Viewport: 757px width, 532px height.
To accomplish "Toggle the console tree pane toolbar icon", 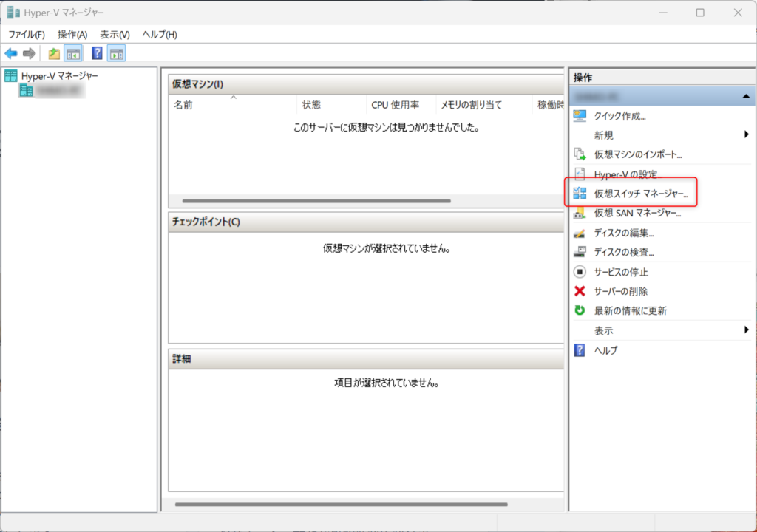I will [x=73, y=53].
